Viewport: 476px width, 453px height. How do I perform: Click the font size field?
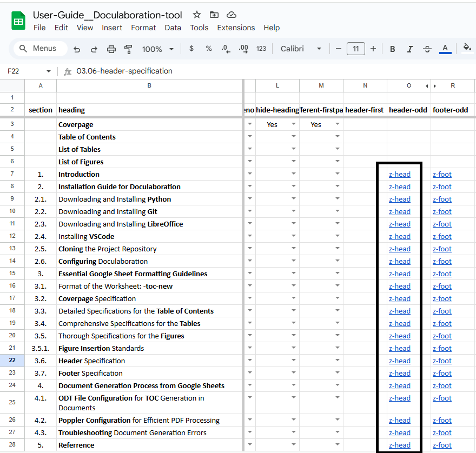click(x=356, y=49)
